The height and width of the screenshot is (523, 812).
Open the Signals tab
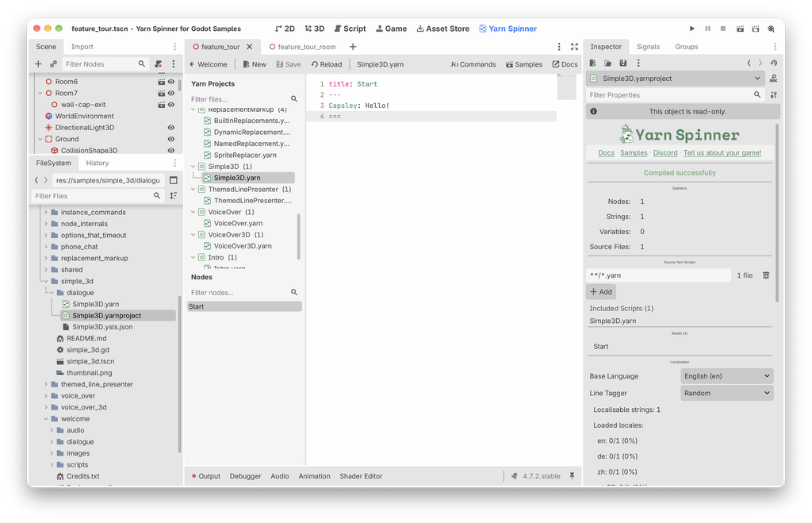tap(648, 47)
